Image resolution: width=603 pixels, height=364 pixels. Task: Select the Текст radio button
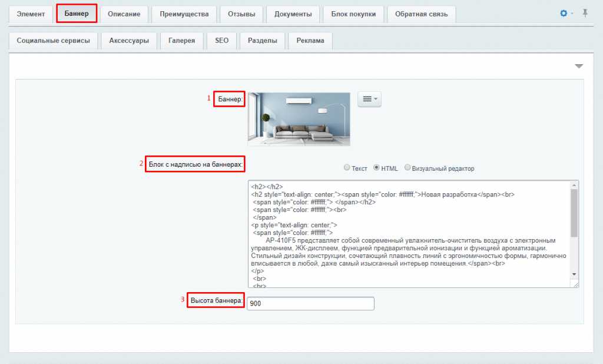[x=347, y=168]
